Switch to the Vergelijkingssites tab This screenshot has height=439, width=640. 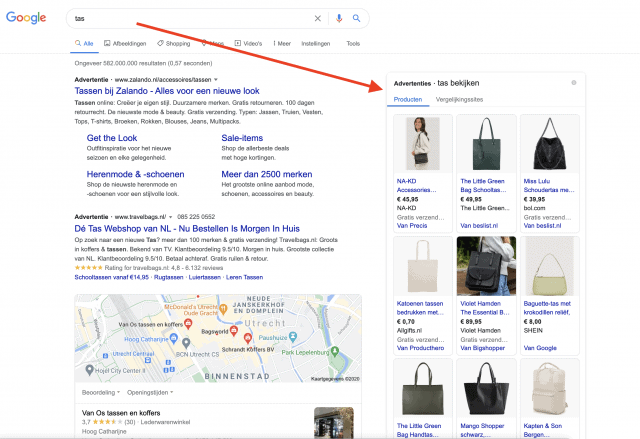pos(459,99)
